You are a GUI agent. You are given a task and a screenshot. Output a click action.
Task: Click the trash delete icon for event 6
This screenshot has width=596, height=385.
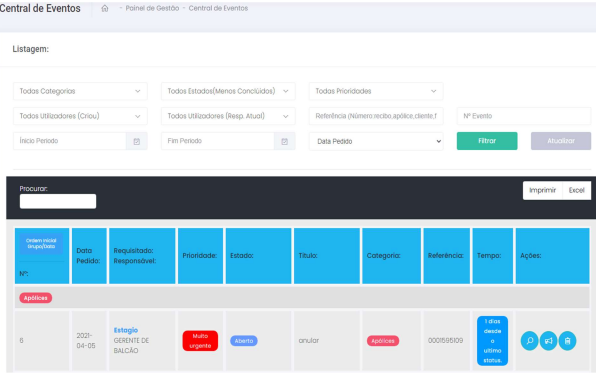tap(567, 341)
